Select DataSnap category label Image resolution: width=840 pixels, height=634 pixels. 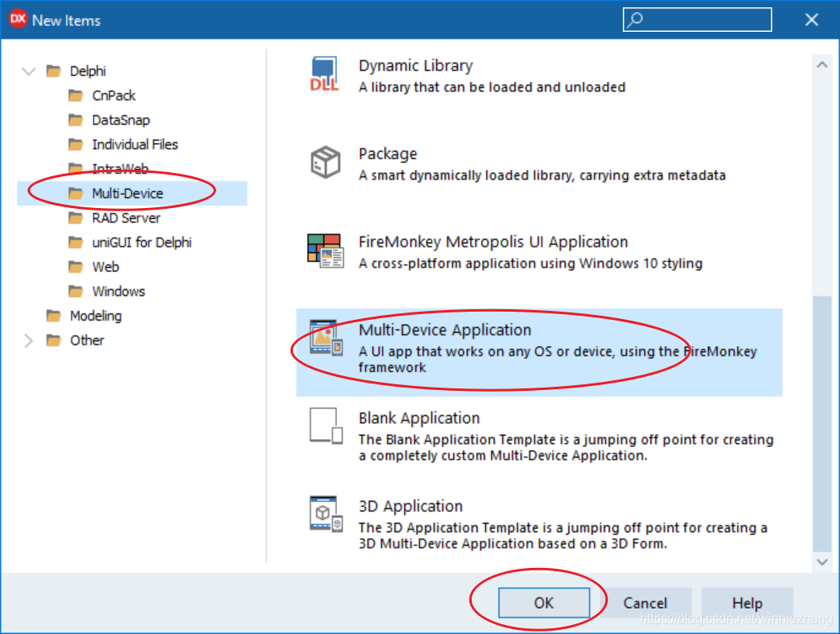point(121,120)
